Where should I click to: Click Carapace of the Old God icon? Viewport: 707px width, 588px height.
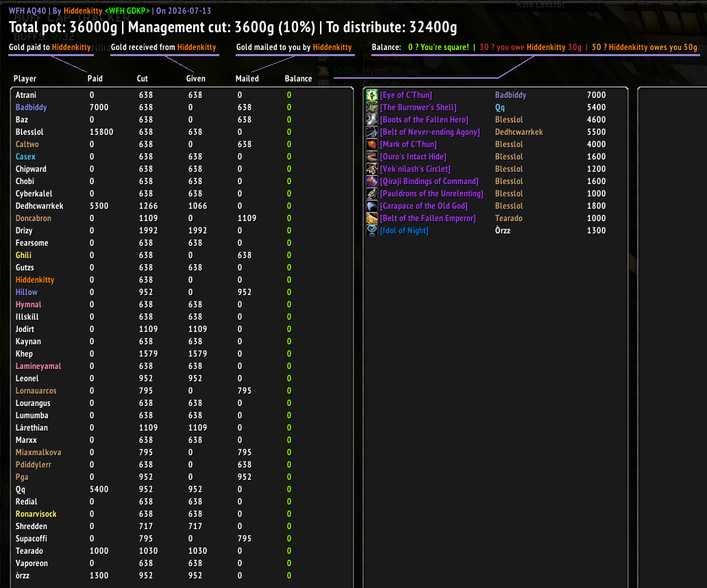[x=371, y=206]
